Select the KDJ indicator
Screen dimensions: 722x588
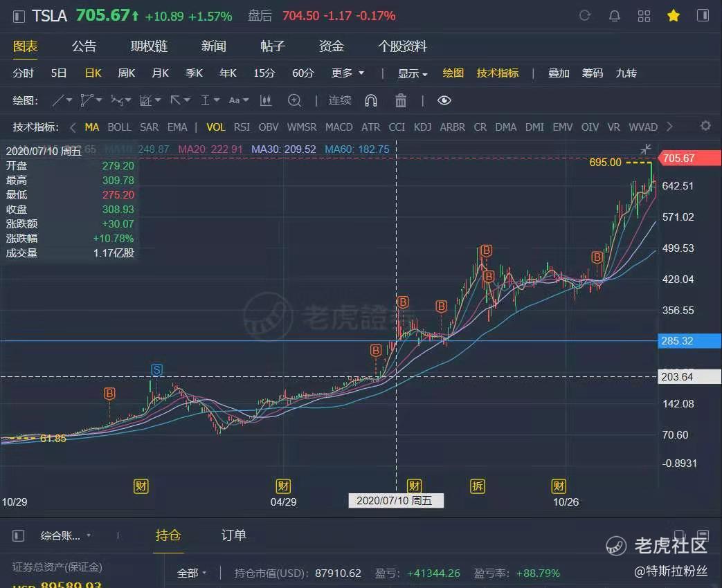(x=422, y=127)
